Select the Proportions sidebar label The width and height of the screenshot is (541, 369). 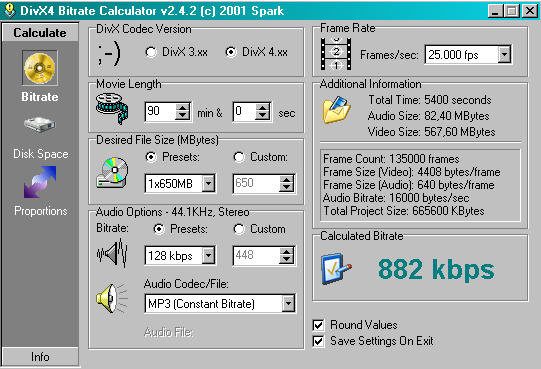41,211
